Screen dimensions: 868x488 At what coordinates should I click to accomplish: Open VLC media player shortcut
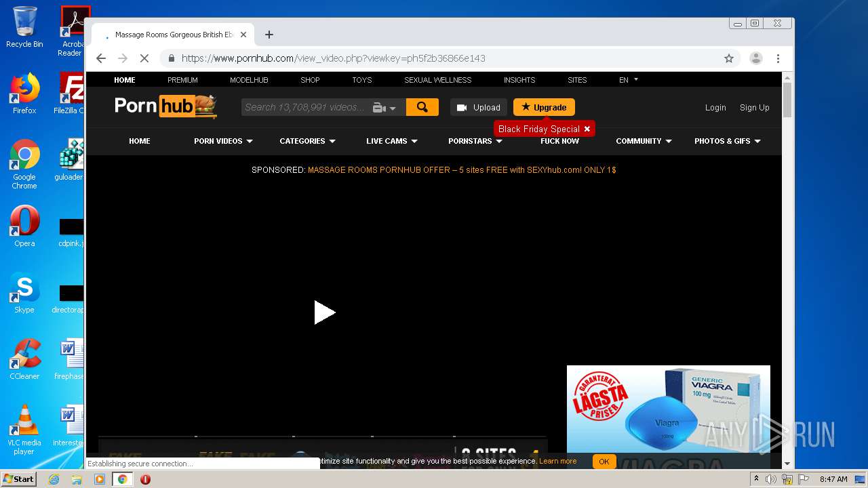point(24,430)
